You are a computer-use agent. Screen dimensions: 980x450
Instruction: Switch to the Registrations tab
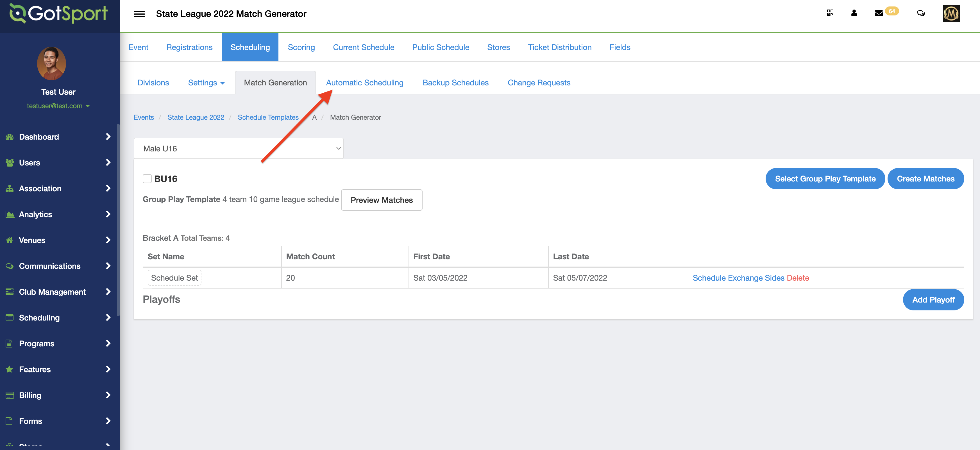189,47
